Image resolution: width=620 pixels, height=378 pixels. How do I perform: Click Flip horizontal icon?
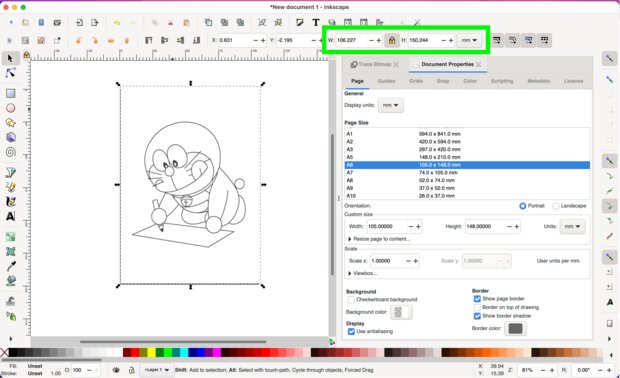click(x=111, y=40)
